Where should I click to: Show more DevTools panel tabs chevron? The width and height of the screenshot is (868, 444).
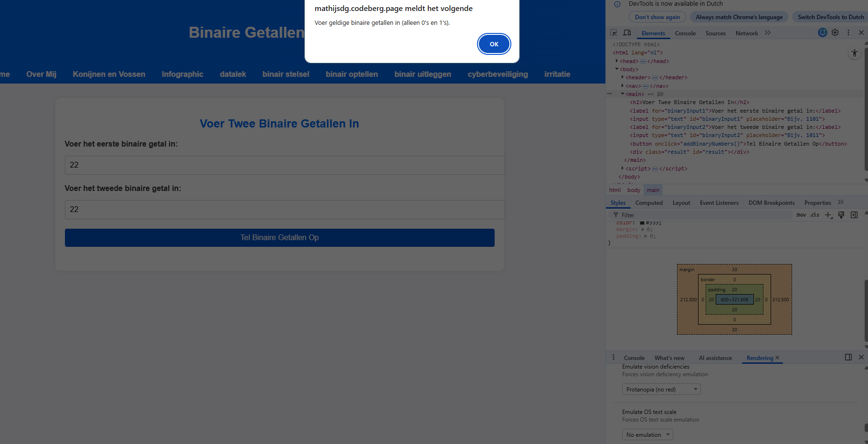point(768,33)
